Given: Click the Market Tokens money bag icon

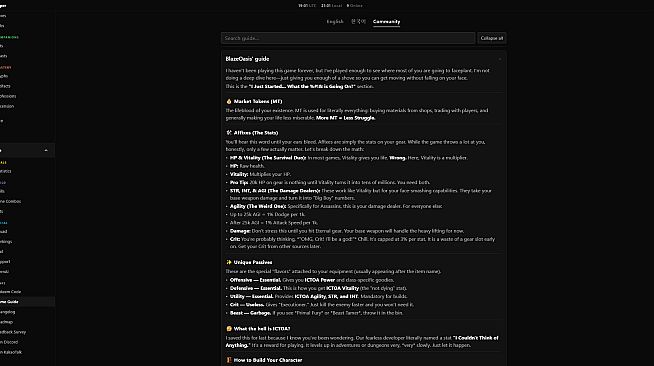Looking at the screenshot, I should (229, 101).
